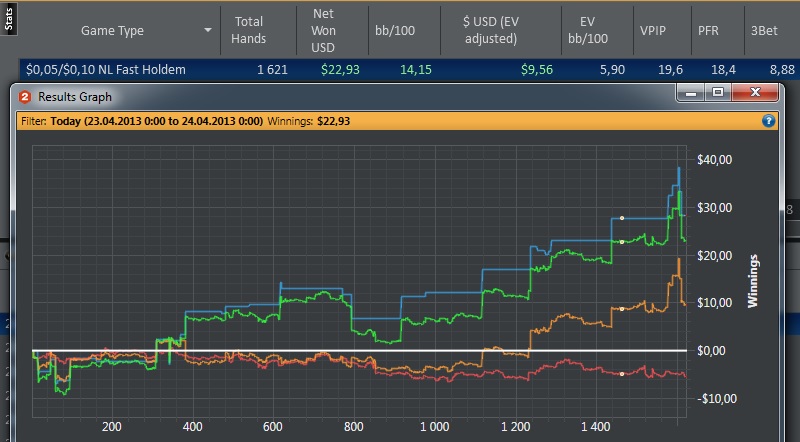This screenshot has width=800, height=442.
Task: Select the $0,05/$0,10 NL Fast Holdem row
Action: click(x=120, y=69)
